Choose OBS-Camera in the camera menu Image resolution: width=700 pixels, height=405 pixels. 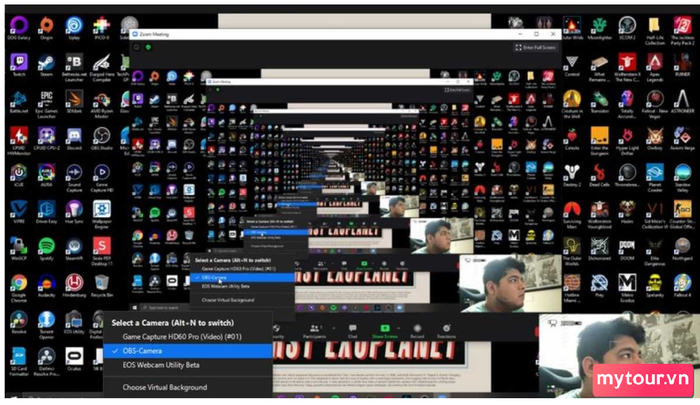tap(188, 351)
